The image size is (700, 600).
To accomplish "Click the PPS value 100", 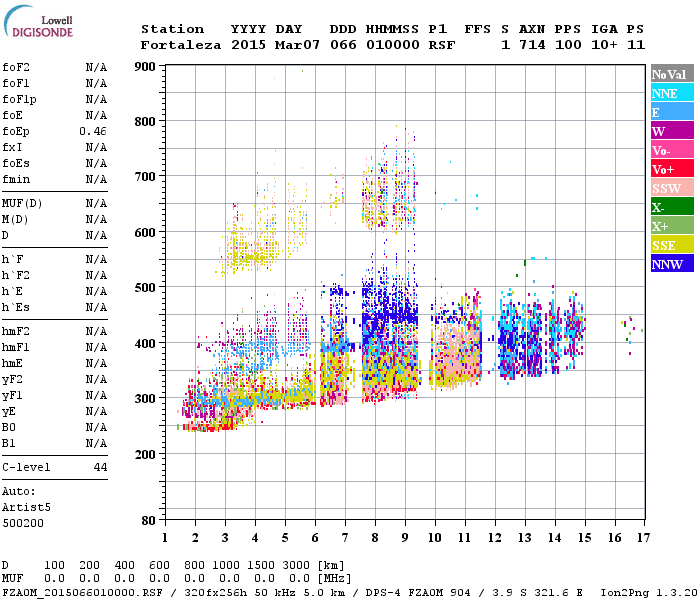I will point(568,45).
